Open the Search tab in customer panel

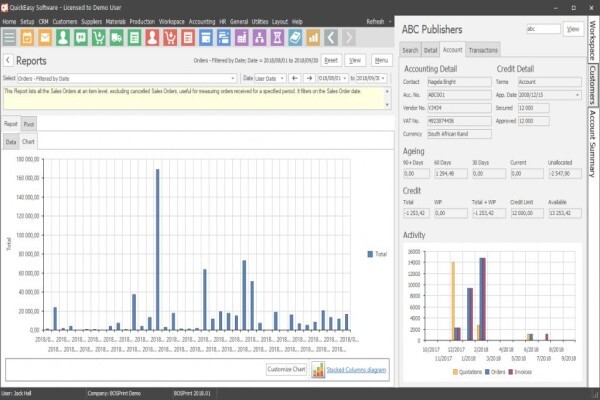[410, 50]
